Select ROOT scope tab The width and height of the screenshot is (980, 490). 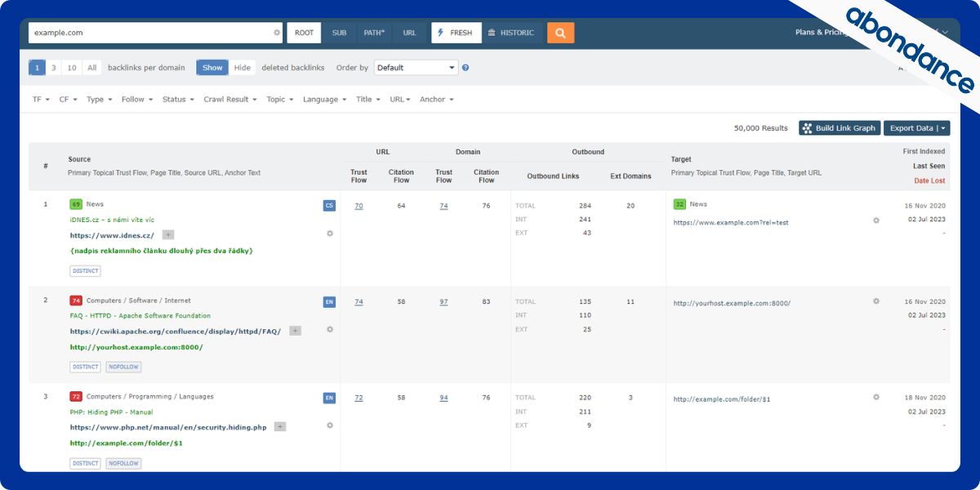pos(304,33)
